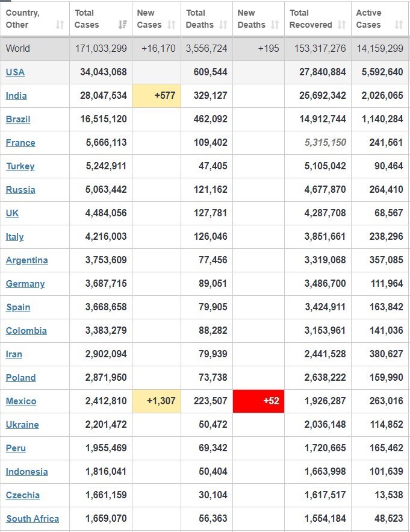Click the World total cases cell
This screenshot has width=410, height=532.
pyautogui.click(x=101, y=49)
